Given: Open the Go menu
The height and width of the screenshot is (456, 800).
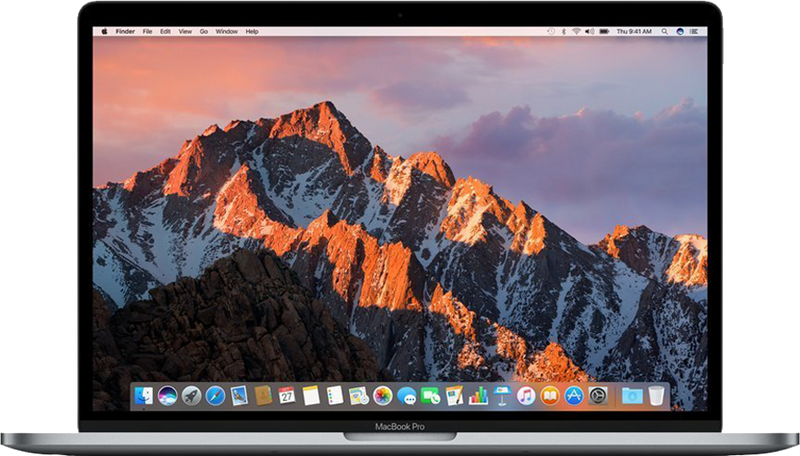Looking at the screenshot, I should click(x=204, y=31).
